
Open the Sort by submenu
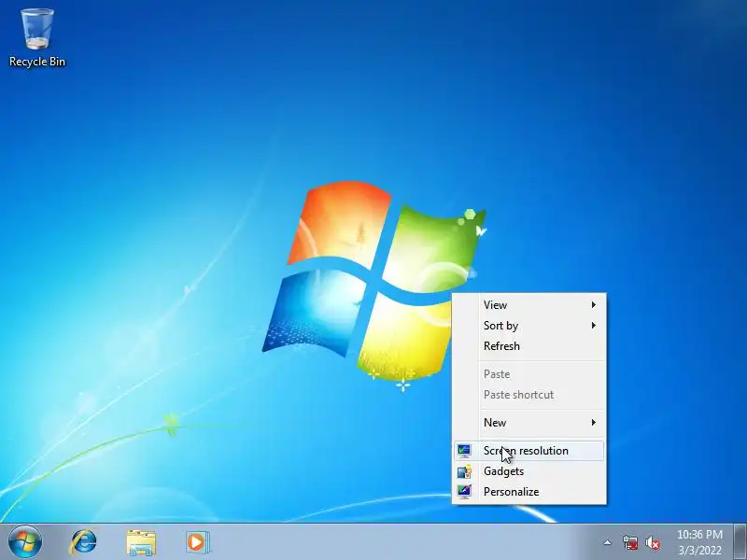529,326
